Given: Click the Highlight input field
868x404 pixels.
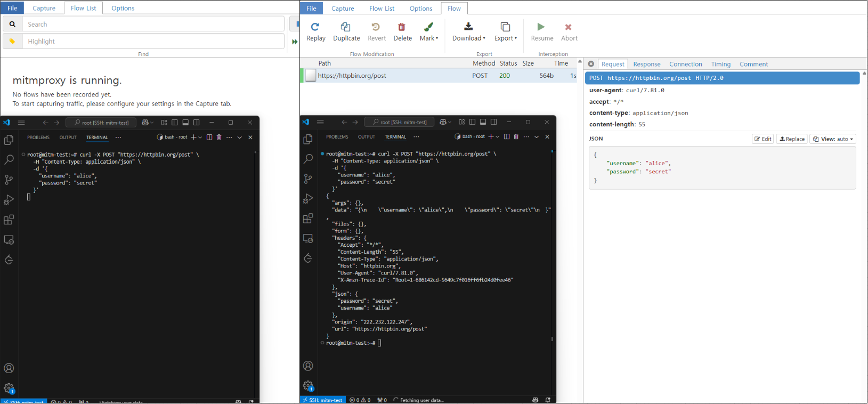Looking at the screenshot, I should [x=153, y=41].
